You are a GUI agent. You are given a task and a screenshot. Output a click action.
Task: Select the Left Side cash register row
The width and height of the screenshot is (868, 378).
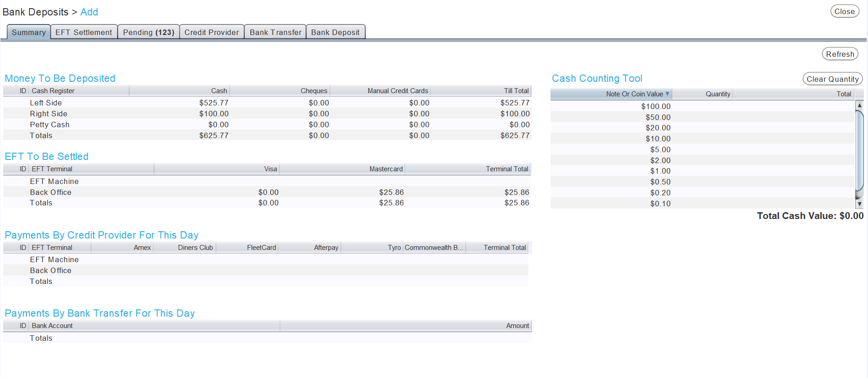pos(267,103)
